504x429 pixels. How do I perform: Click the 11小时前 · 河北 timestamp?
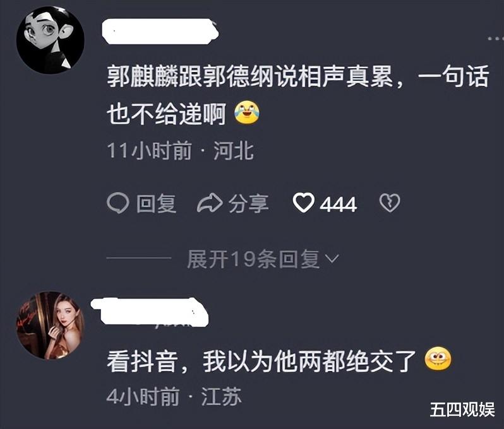[181, 150]
